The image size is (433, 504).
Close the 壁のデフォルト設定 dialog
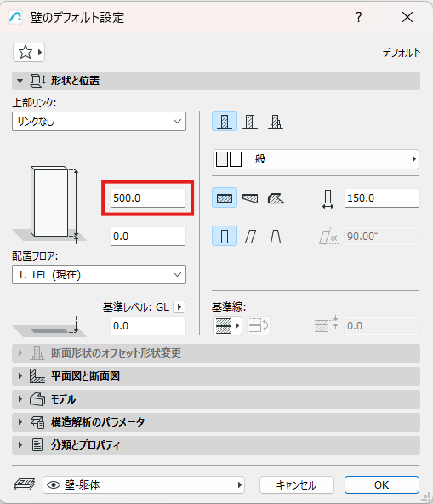click(x=407, y=17)
